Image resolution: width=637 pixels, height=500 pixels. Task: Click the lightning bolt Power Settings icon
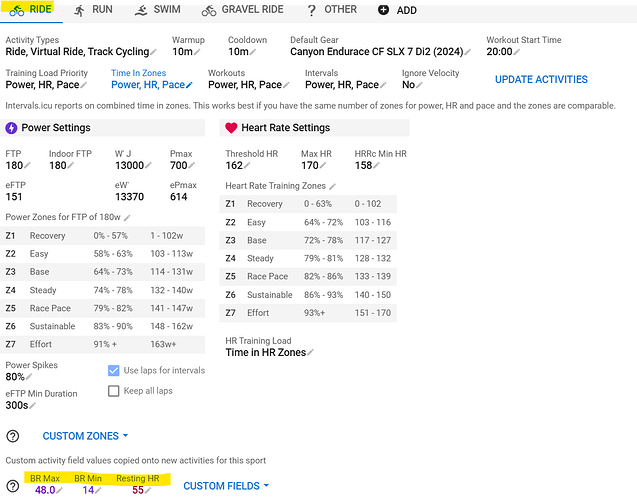[x=12, y=128]
